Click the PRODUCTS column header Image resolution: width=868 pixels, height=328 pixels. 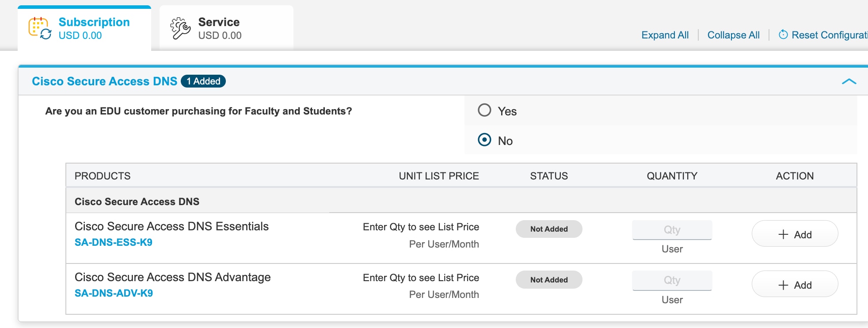pyautogui.click(x=103, y=176)
